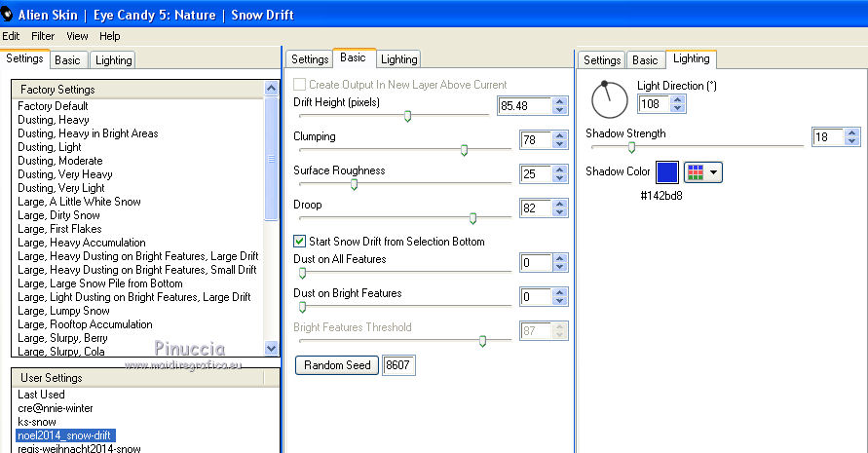Switch to Lighting tab in left panel
This screenshot has height=453, width=868.
(x=113, y=59)
